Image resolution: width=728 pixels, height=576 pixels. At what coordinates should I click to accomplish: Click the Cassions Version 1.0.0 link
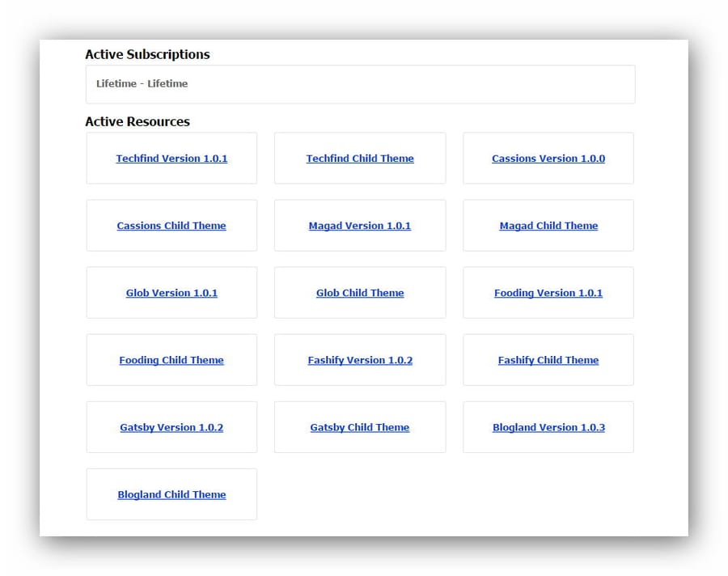click(548, 159)
